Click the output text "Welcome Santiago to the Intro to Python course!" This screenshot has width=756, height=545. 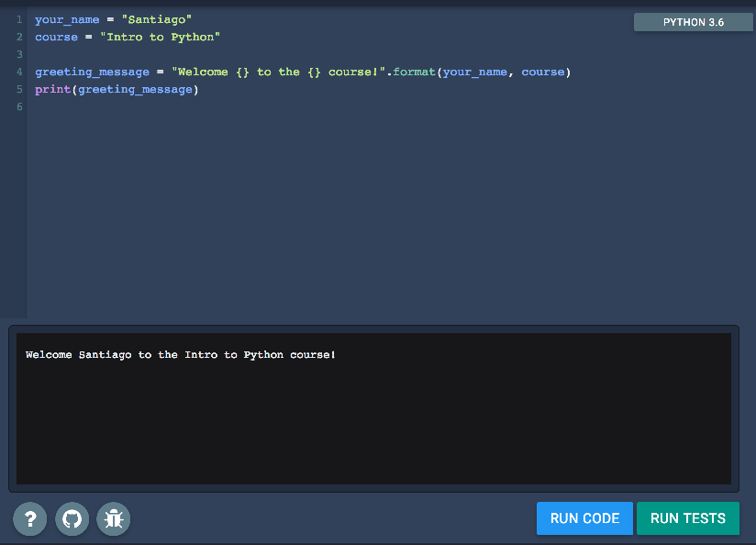[x=181, y=355]
